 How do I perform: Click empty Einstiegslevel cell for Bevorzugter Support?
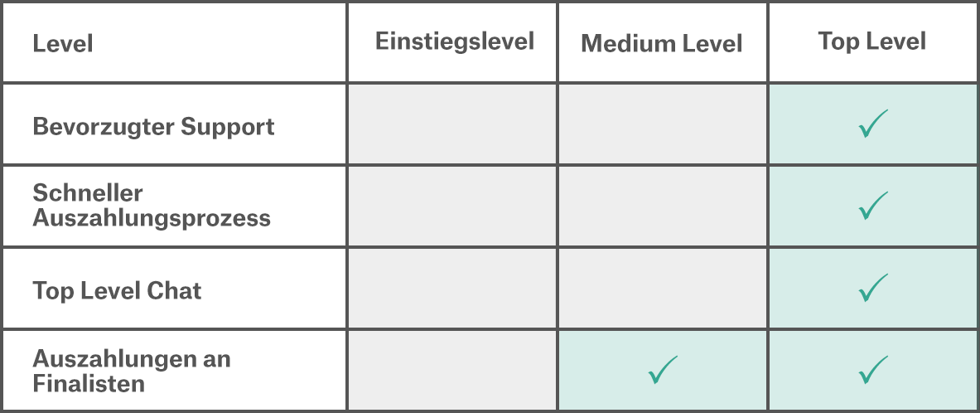pyautogui.click(x=452, y=124)
